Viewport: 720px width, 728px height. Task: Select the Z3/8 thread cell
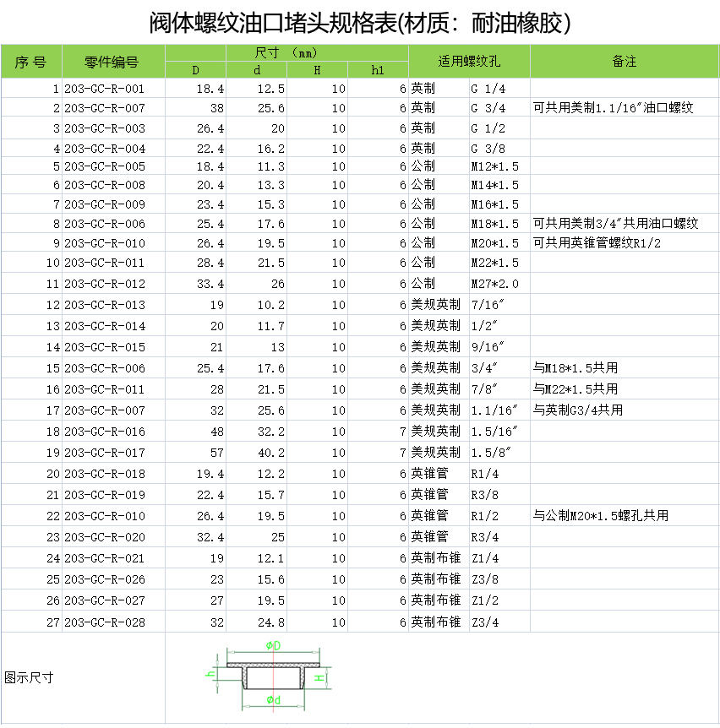pos(499,579)
